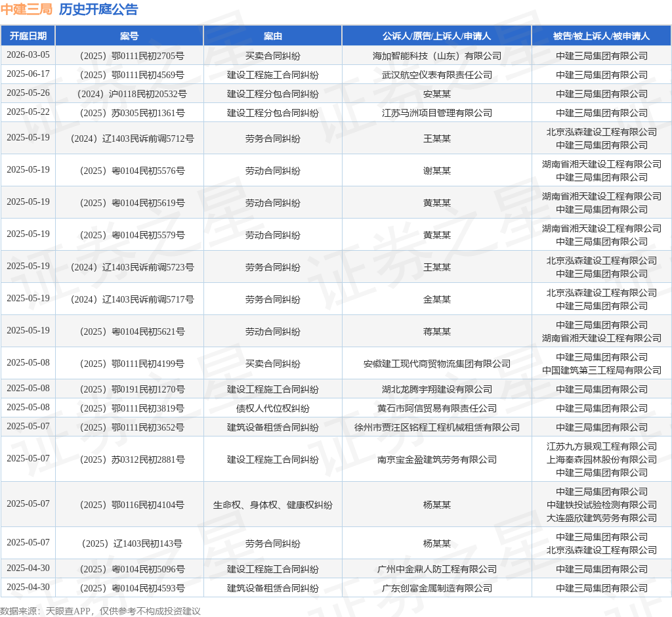Click defendant 上海秦森园林股份有限公司
The image size is (672, 617).
tap(602, 459)
